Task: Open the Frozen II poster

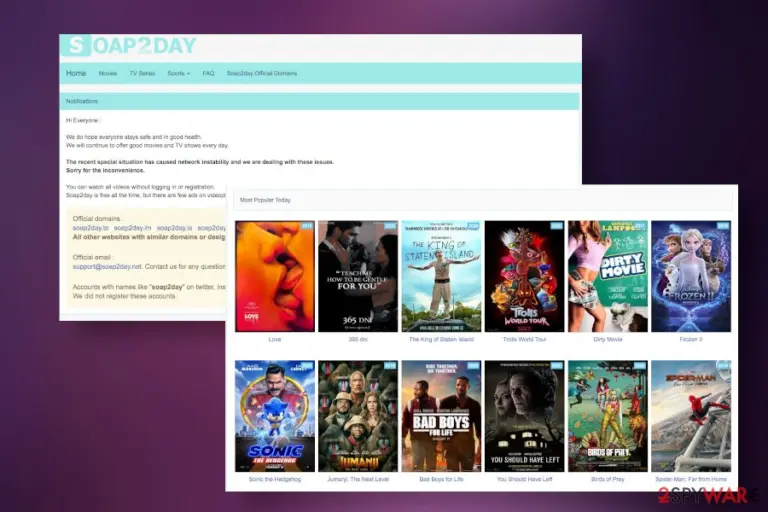Action: pyautogui.click(x=691, y=276)
